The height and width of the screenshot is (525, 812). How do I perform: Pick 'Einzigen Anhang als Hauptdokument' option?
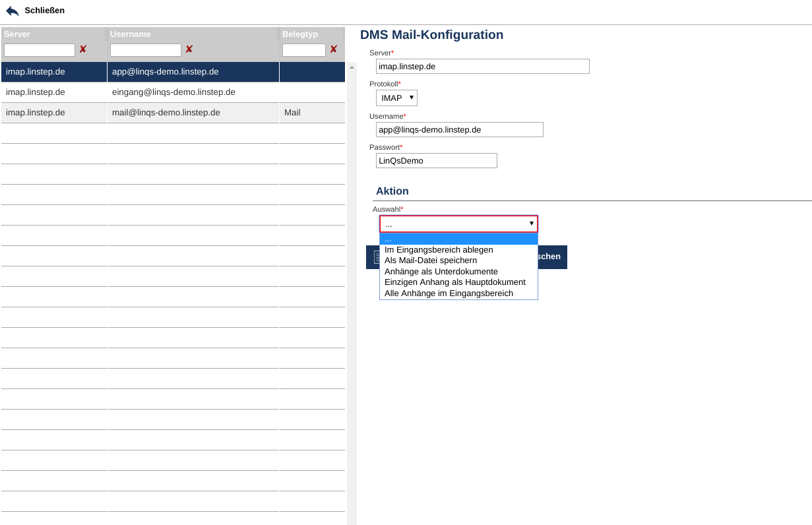[454, 282]
